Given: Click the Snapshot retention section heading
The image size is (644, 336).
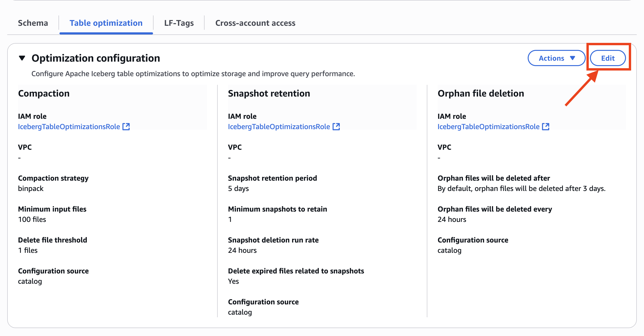Looking at the screenshot, I should coord(269,93).
